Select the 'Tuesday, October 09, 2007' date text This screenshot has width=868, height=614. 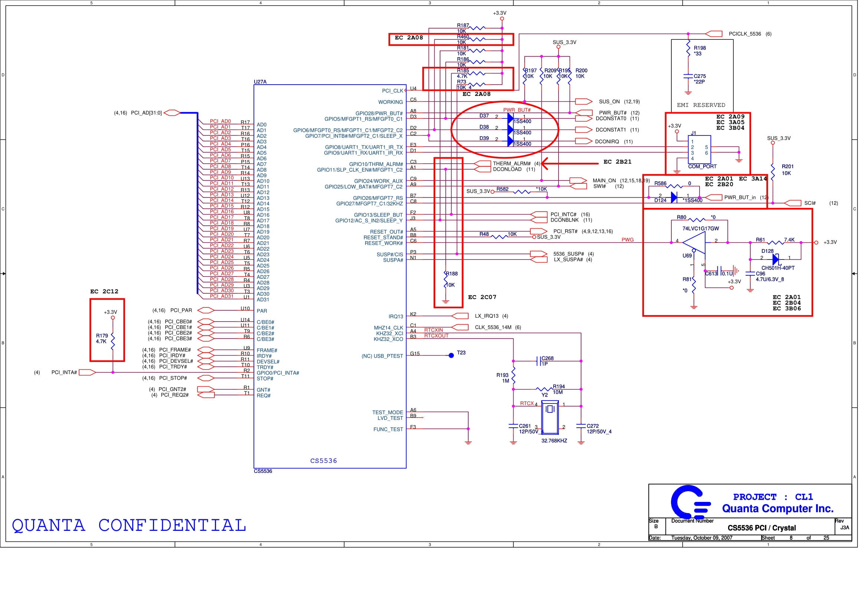pos(702,538)
